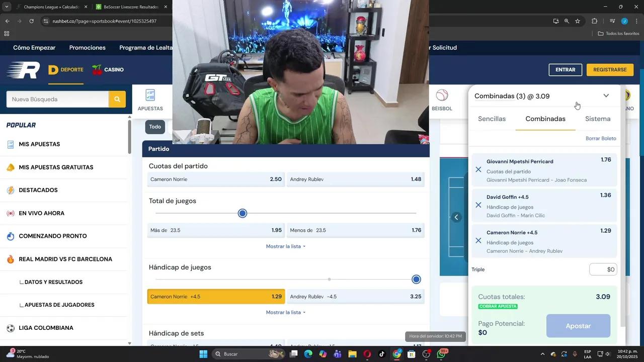Expand Mostrar la lista under Total de juegos
The height and width of the screenshot is (362, 644).
pos(285,246)
